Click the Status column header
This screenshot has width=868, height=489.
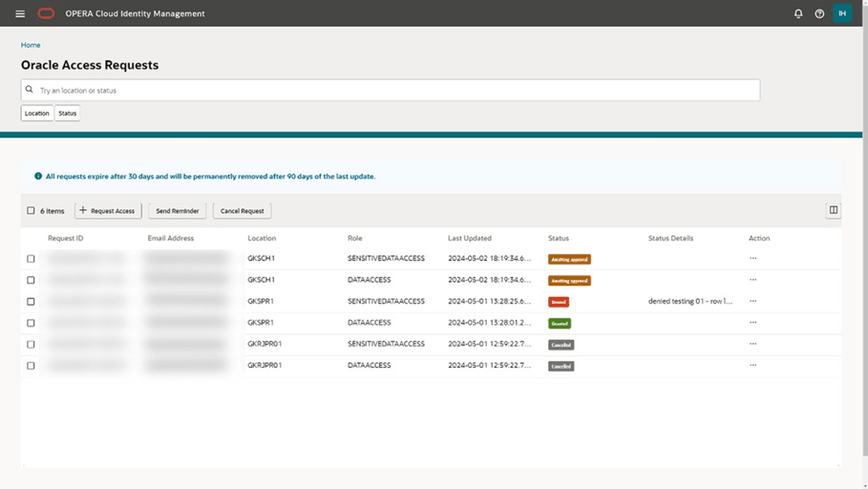click(x=559, y=238)
